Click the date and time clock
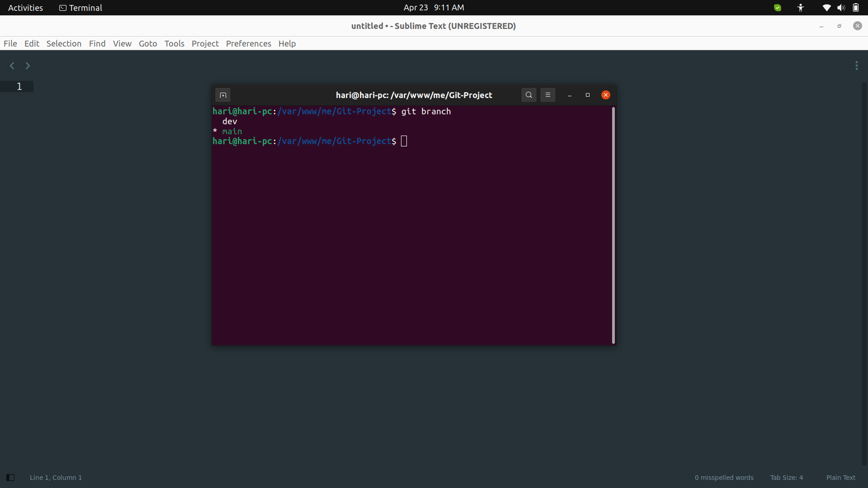The image size is (868, 488). [433, 8]
